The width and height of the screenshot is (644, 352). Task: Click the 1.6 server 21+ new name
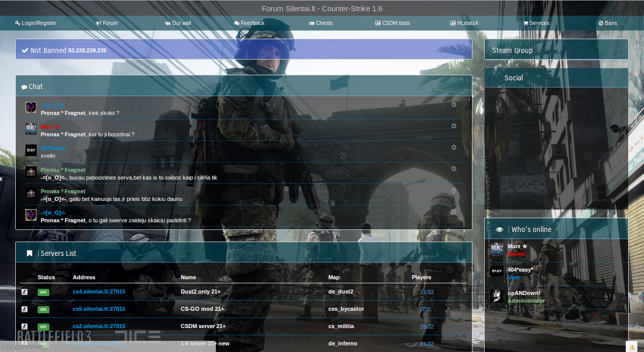(205, 343)
